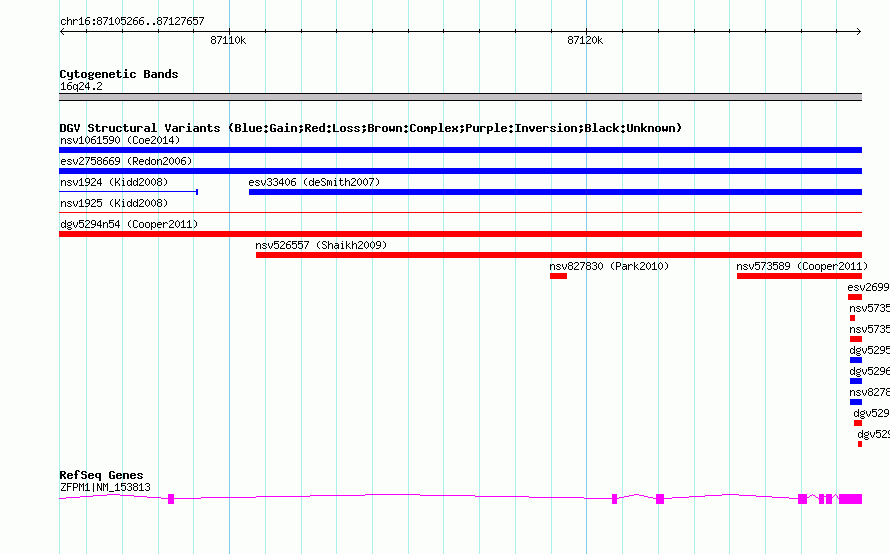
Task: Click the nsv1924 (Kidd2008) label
Action: (114, 182)
